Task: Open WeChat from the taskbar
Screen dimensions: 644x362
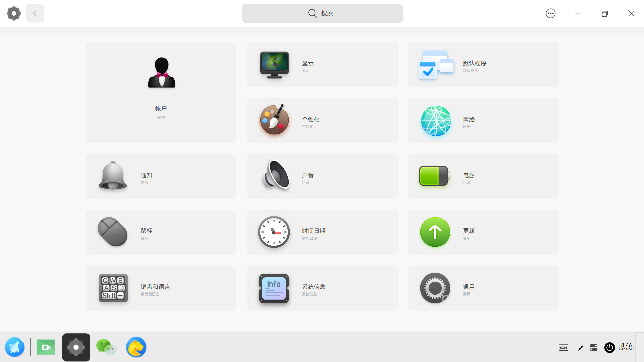Action: tap(106, 347)
